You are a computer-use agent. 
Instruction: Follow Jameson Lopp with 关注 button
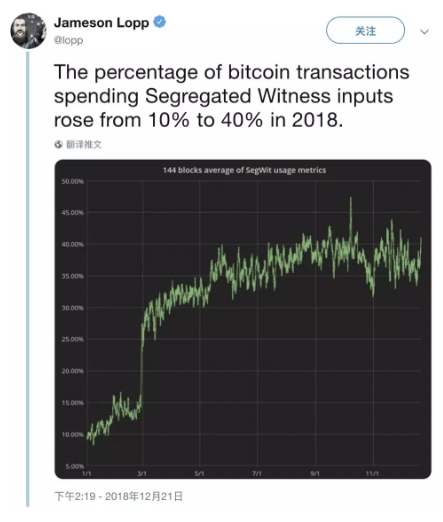365,31
